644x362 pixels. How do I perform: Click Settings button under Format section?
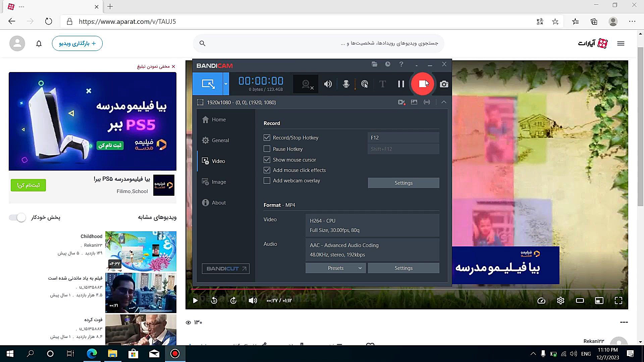[403, 268]
